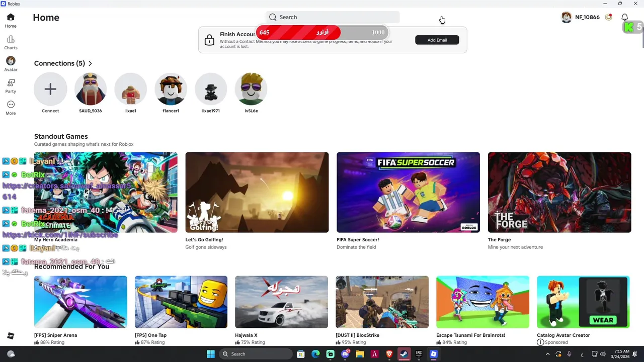Open File Explorer from the taskbar
This screenshot has height=362, width=644.
pyautogui.click(x=360, y=354)
